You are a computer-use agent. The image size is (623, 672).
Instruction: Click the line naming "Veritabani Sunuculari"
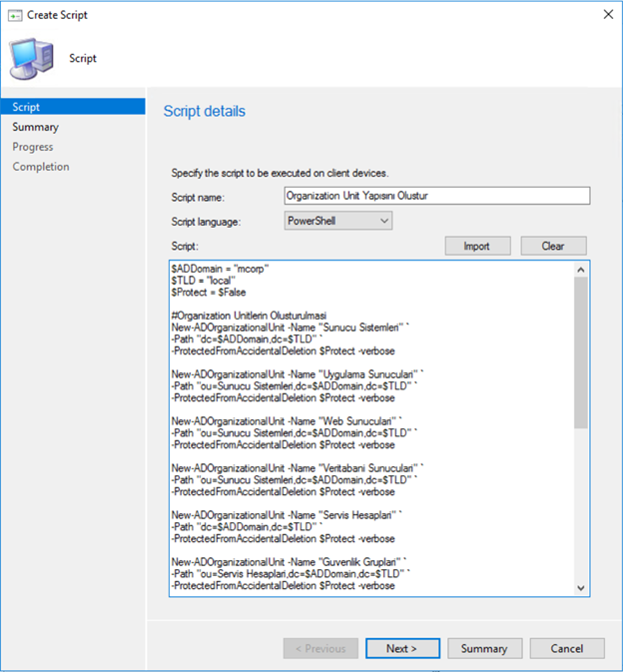tap(298, 468)
